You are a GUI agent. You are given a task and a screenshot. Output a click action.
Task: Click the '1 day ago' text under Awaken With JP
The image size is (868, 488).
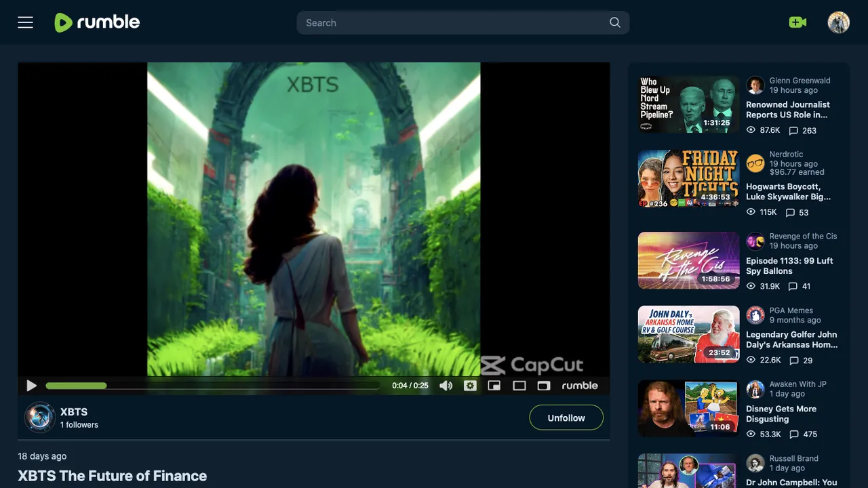[787, 394]
